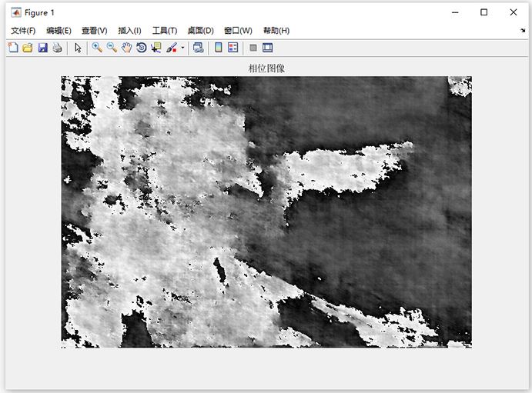Click the Link Plot icon
This screenshot has height=393, width=532.
click(x=198, y=48)
